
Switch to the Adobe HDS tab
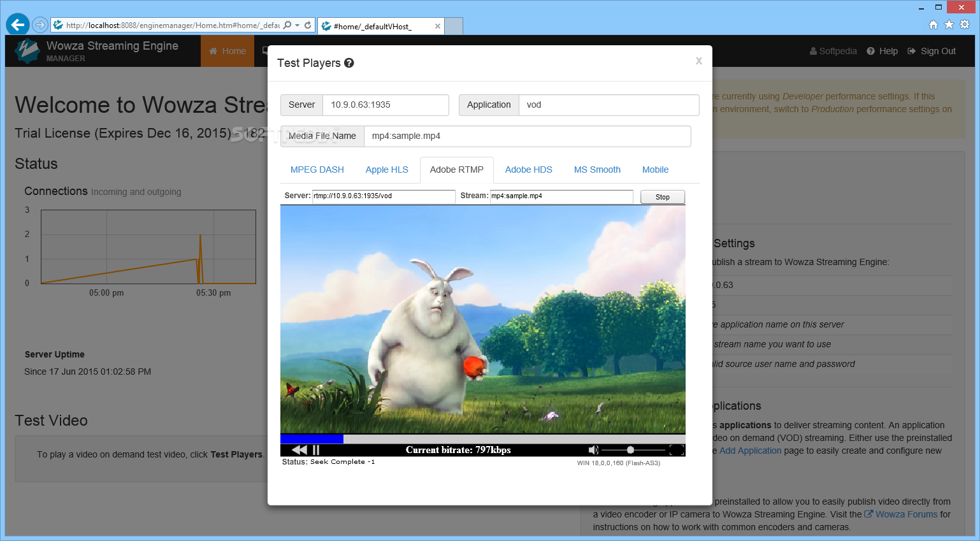(x=529, y=170)
